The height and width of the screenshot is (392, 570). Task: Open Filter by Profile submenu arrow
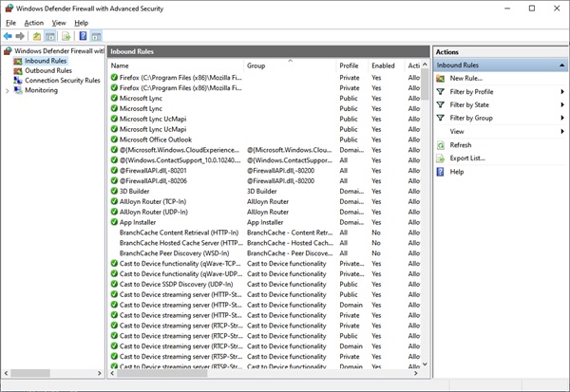click(562, 91)
